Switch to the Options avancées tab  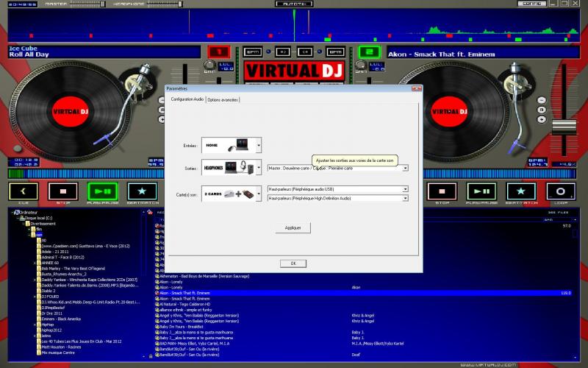223,99
